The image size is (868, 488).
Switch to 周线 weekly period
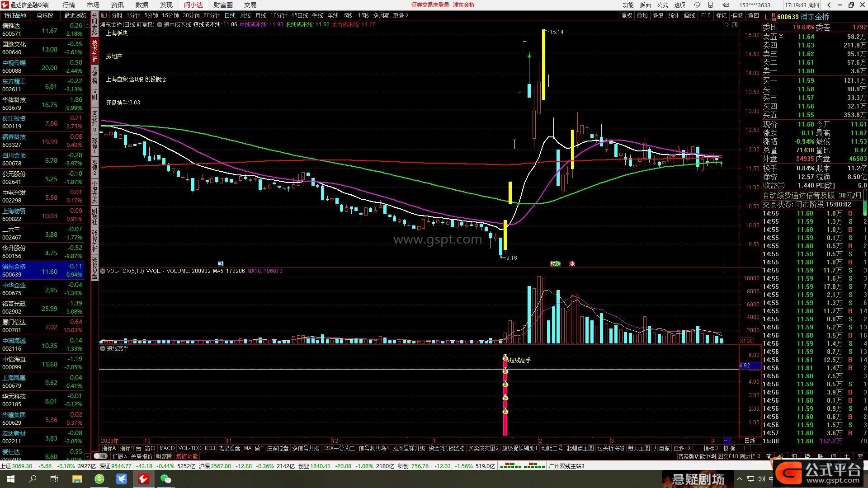tap(245, 15)
